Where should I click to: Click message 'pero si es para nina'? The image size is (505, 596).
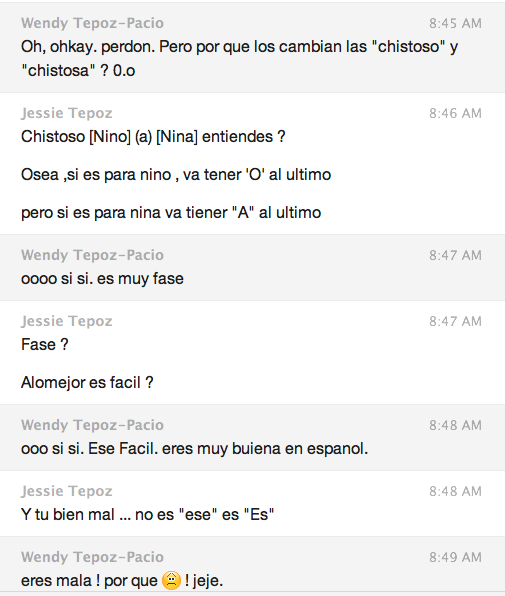(x=171, y=212)
